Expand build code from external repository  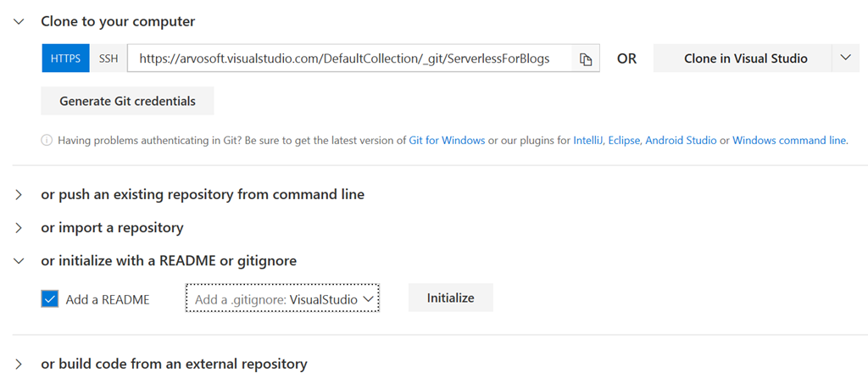point(19,365)
